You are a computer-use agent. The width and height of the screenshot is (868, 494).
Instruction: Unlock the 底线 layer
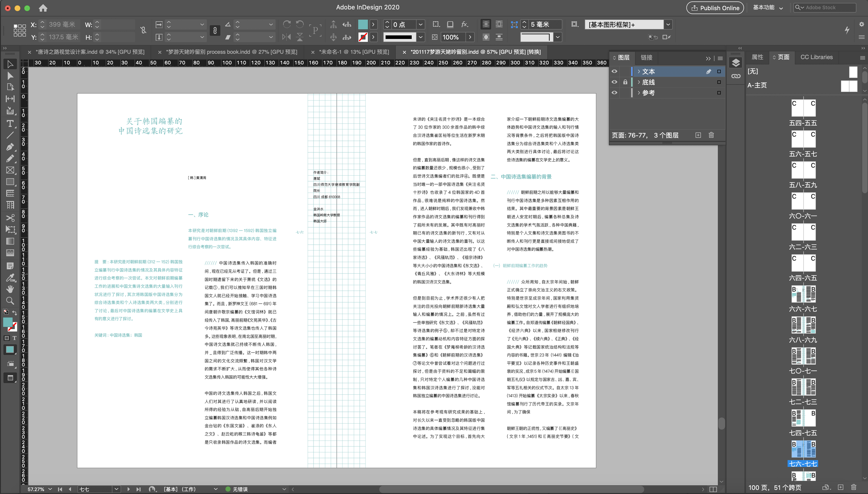[625, 82]
